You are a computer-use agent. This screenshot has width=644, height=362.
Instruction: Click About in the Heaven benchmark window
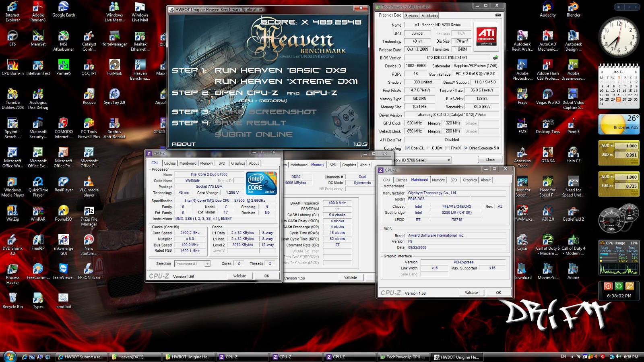tap(183, 144)
